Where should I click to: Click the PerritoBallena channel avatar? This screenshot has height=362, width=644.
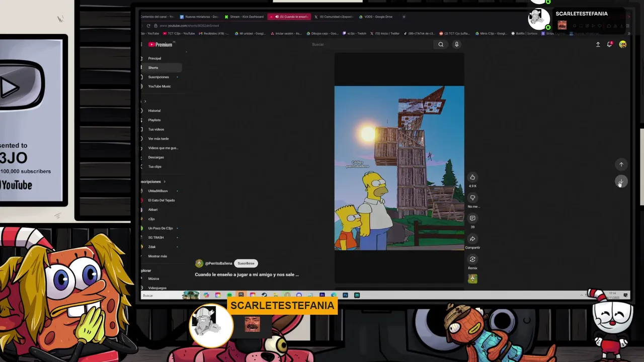[x=199, y=263]
